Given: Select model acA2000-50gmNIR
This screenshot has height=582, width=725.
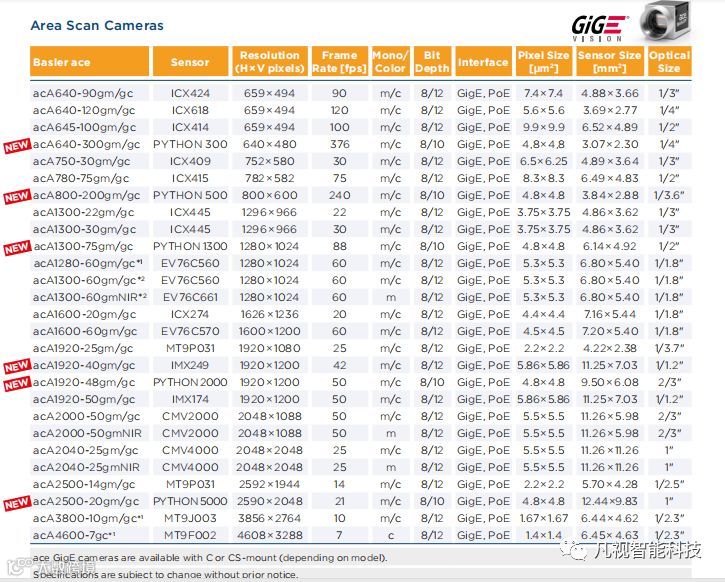Looking at the screenshot, I should tap(87, 434).
